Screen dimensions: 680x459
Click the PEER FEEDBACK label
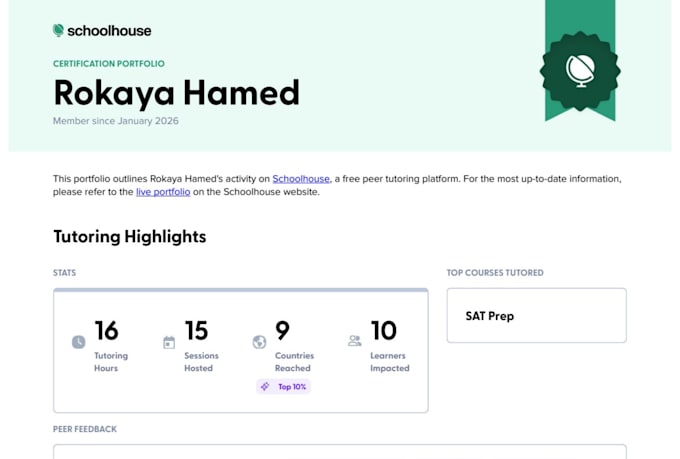(85, 429)
